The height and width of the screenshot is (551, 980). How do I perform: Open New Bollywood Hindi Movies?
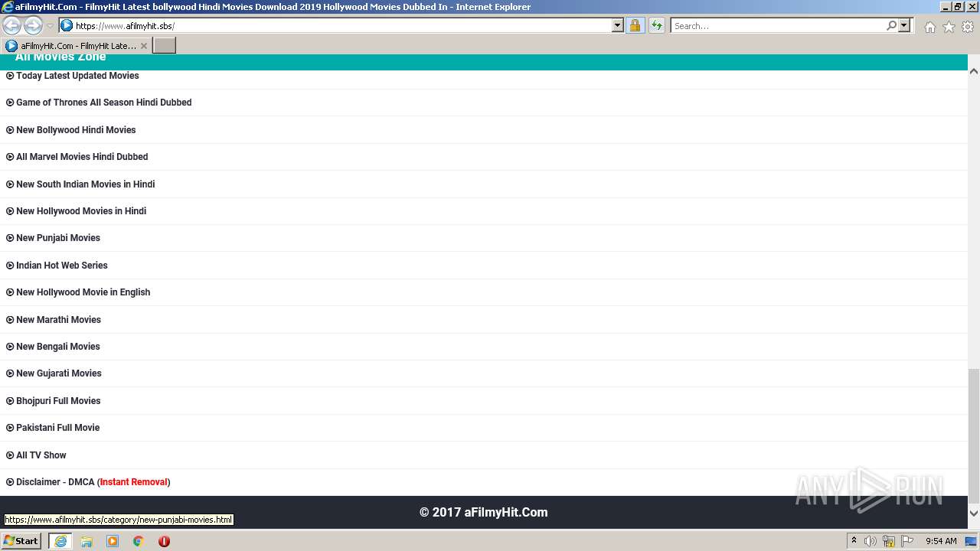(x=76, y=130)
